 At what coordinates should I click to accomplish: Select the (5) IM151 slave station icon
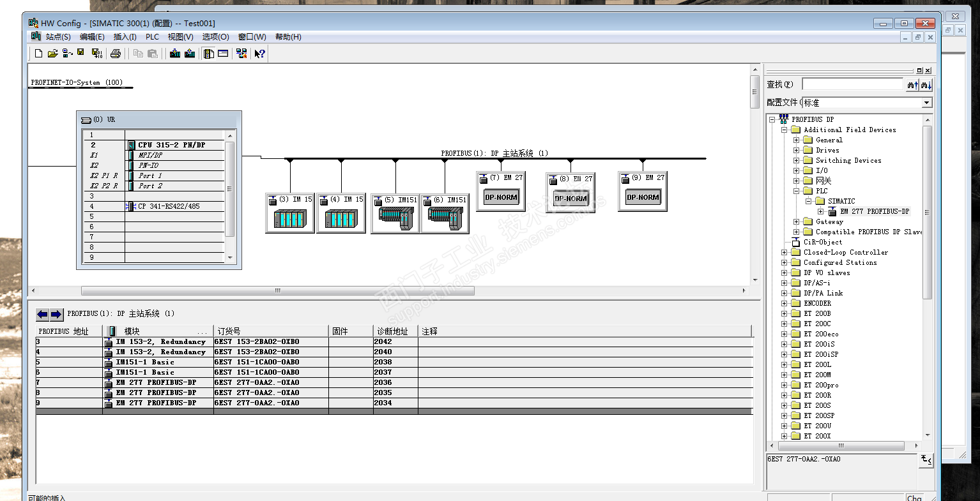coord(395,213)
